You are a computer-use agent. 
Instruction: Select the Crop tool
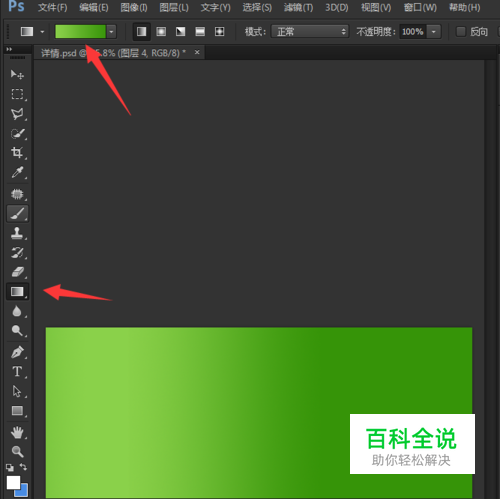point(17,153)
